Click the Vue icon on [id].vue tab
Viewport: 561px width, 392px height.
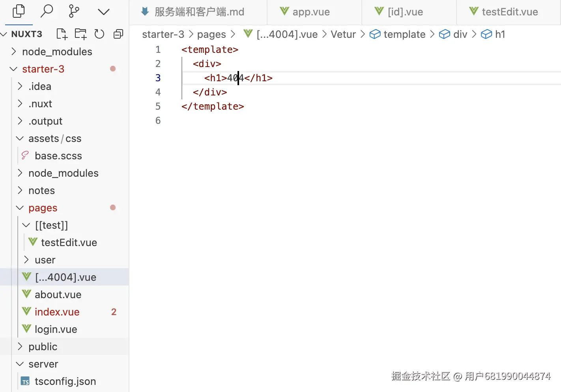(379, 11)
